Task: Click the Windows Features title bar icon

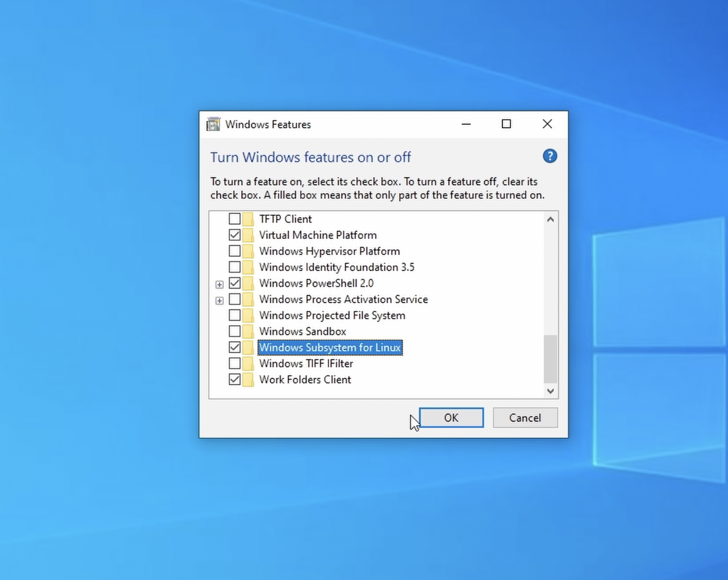Action: (x=213, y=124)
